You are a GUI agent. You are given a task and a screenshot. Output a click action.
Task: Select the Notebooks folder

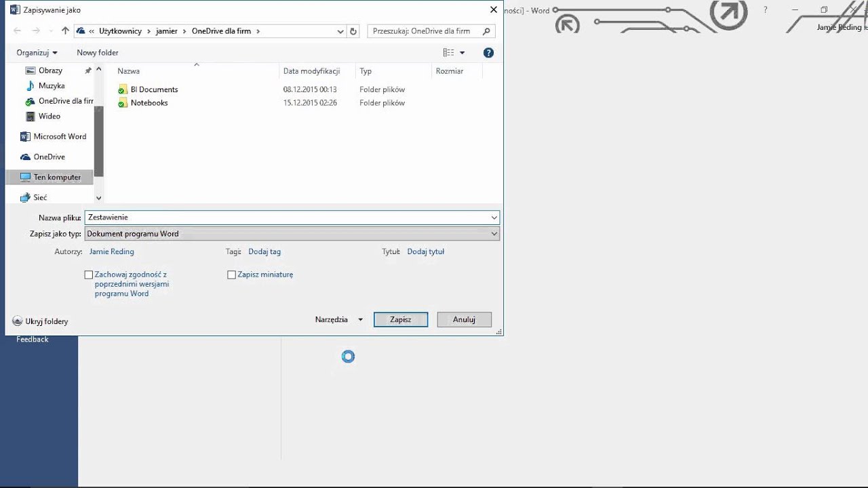tap(149, 103)
